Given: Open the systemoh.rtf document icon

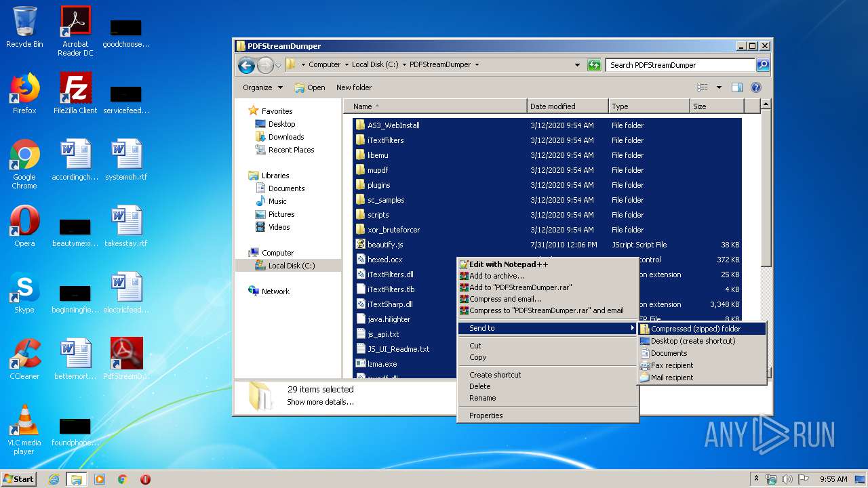Looking at the screenshot, I should tap(127, 160).
